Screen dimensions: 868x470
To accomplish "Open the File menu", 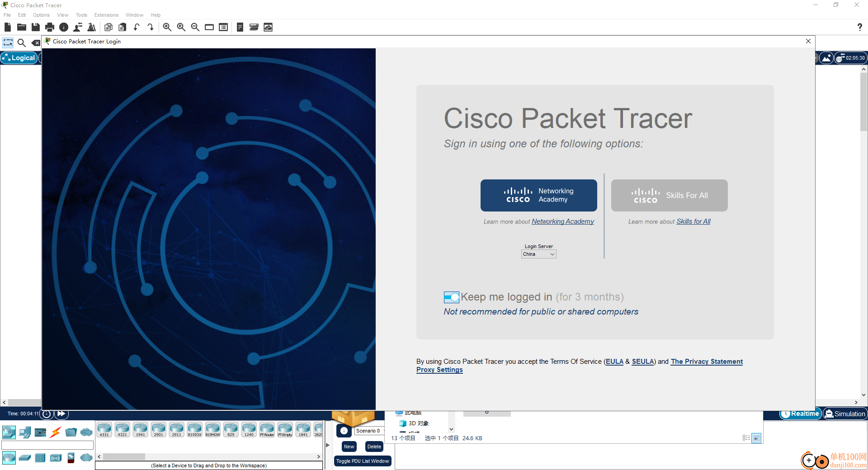I will coord(7,15).
